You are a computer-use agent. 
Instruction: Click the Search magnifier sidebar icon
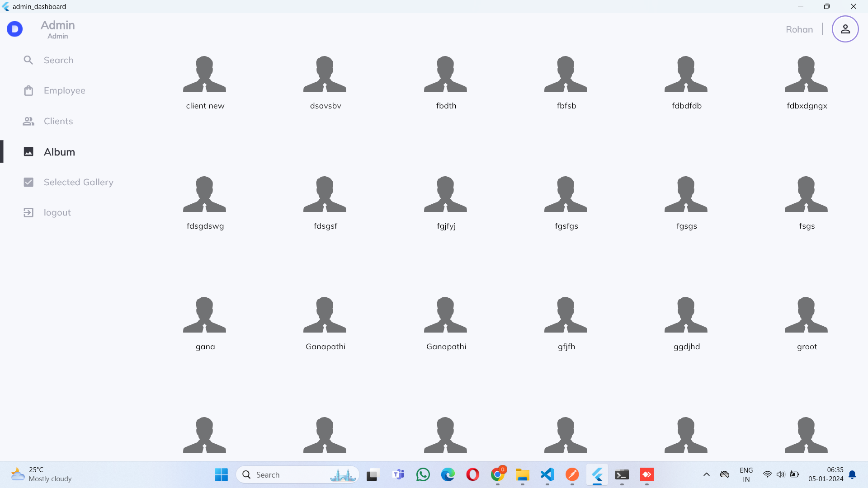pyautogui.click(x=28, y=60)
